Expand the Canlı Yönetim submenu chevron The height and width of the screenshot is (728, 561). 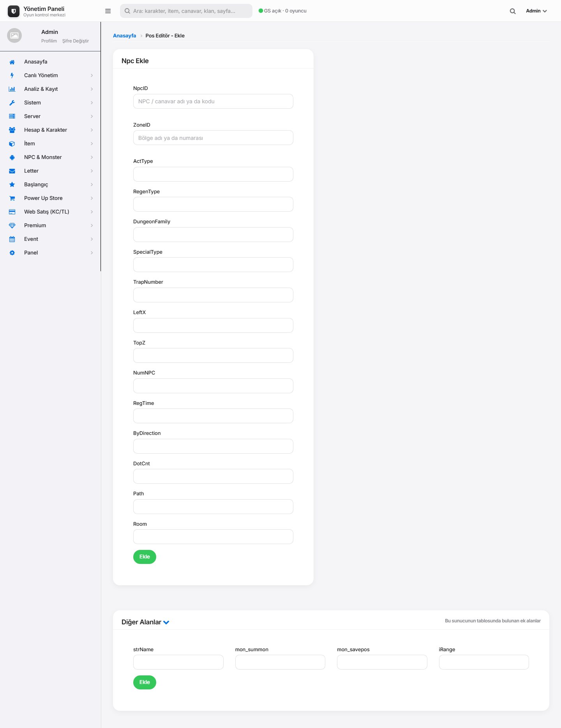coord(92,76)
